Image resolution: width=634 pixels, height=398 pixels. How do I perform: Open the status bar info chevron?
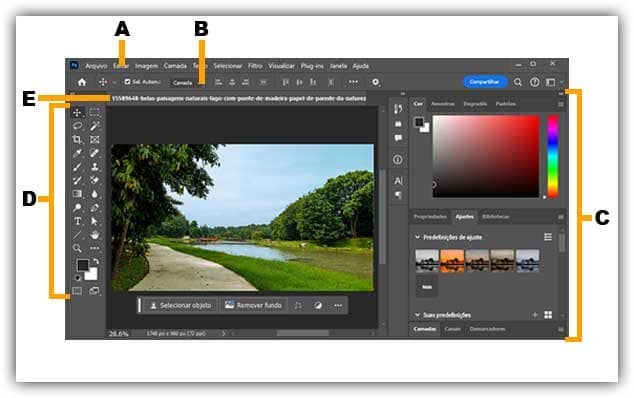click(x=223, y=334)
